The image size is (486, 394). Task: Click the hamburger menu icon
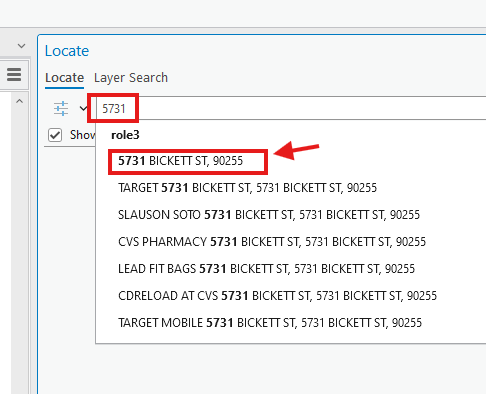pos(14,74)
